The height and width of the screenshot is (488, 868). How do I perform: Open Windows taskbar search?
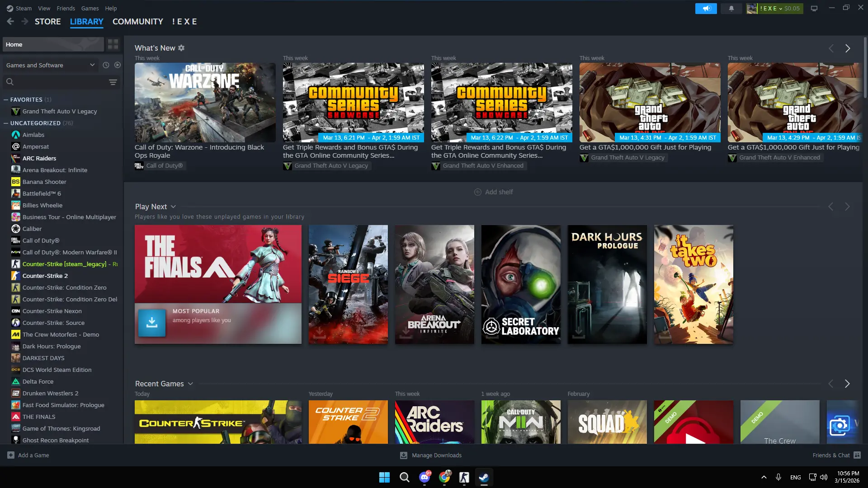405,477
